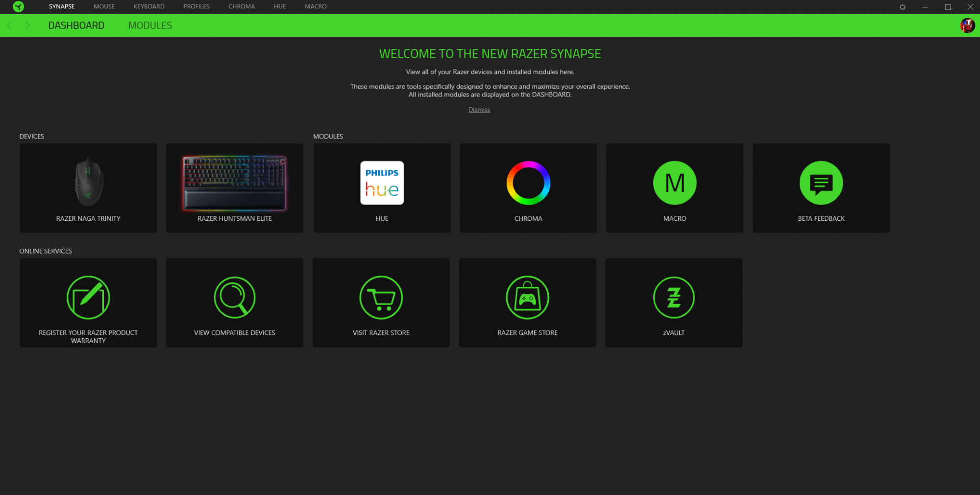Launch the Macro module tile
Screen dimensions: 980x495
[x=674, y=183]
